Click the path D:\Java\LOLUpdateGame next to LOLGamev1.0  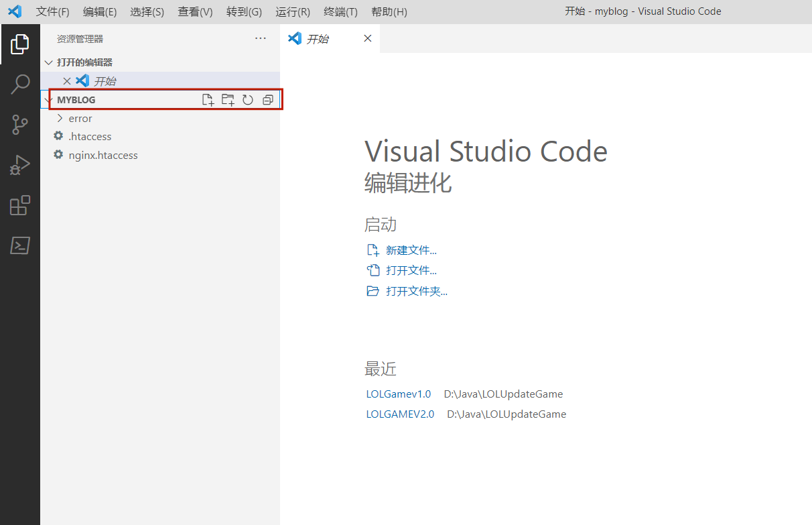tap(503, 394)
